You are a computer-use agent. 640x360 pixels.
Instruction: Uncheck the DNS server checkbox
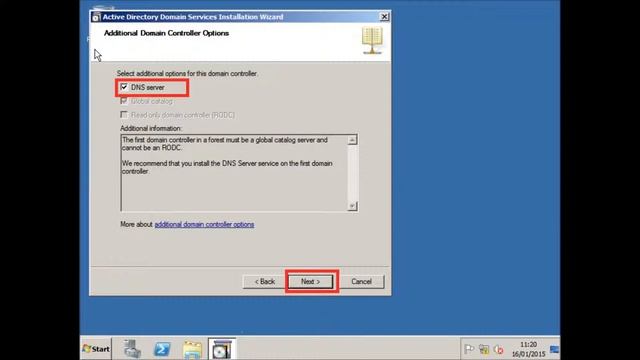tap(124, 87)
